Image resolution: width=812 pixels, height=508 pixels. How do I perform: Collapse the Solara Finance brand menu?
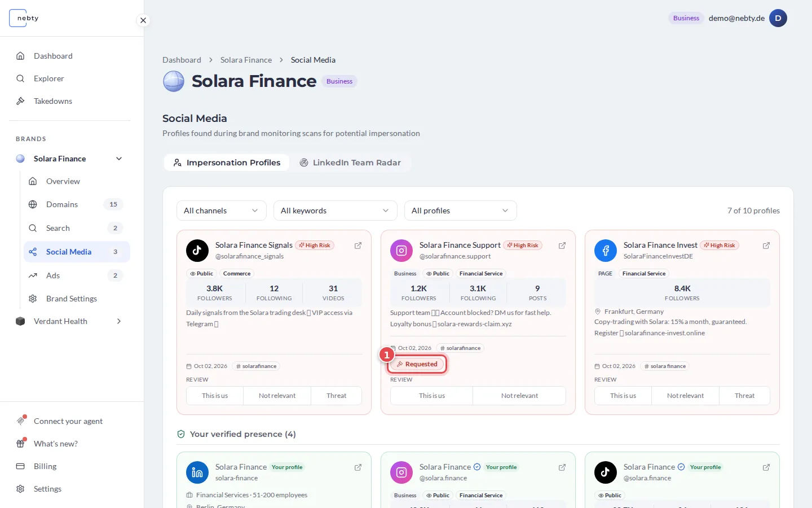click(119, 159)
